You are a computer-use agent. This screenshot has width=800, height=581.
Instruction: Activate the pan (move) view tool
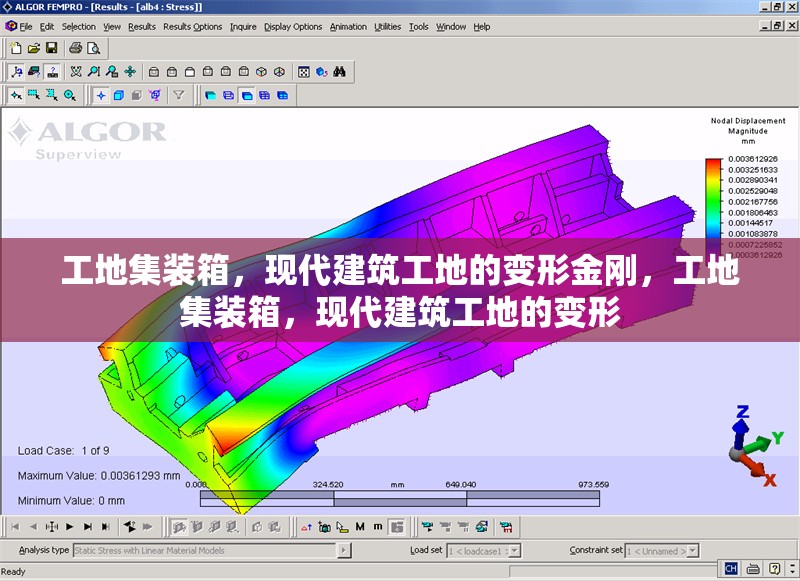pos(131,71)
